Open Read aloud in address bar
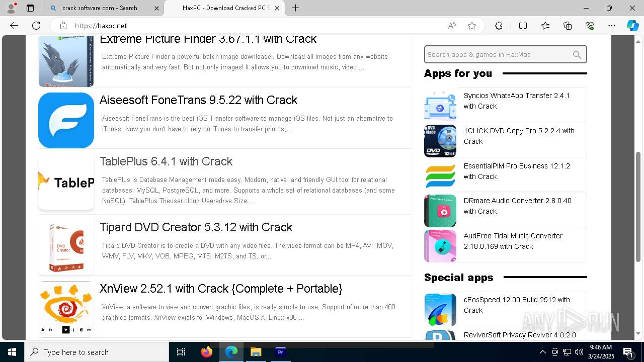644x362 pixels. [x=452, y=26]
